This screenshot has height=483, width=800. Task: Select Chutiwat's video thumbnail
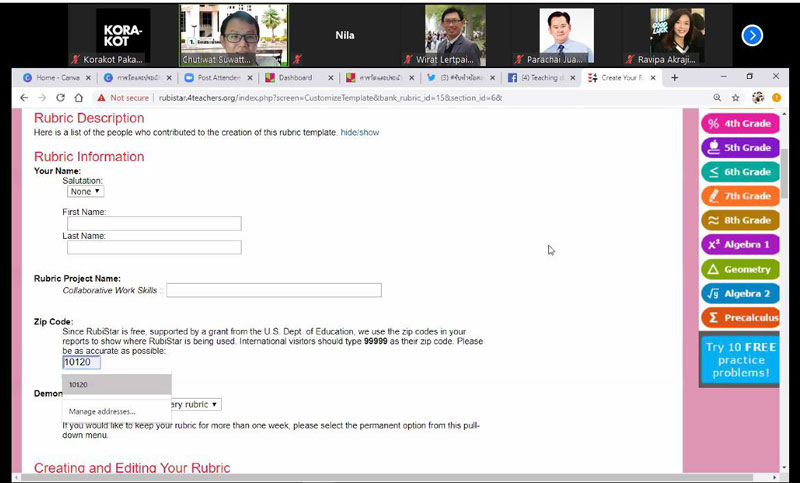(x=234, y=35)
